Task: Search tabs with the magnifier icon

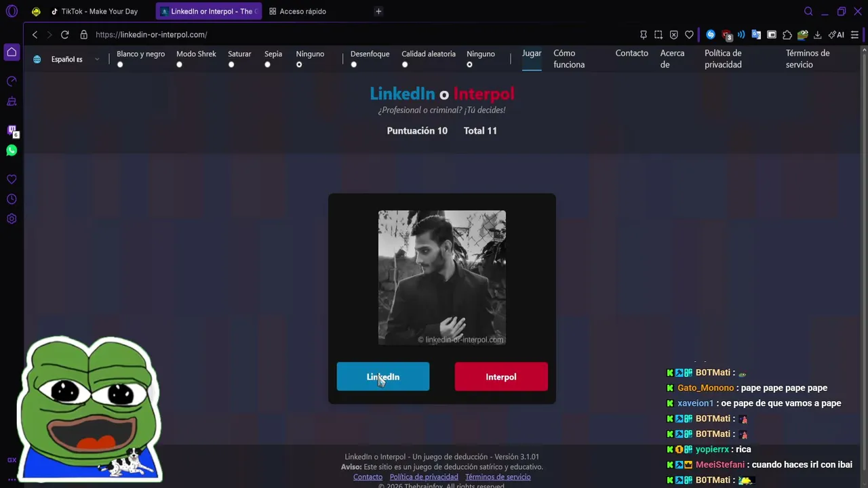Action: (808, 12)
